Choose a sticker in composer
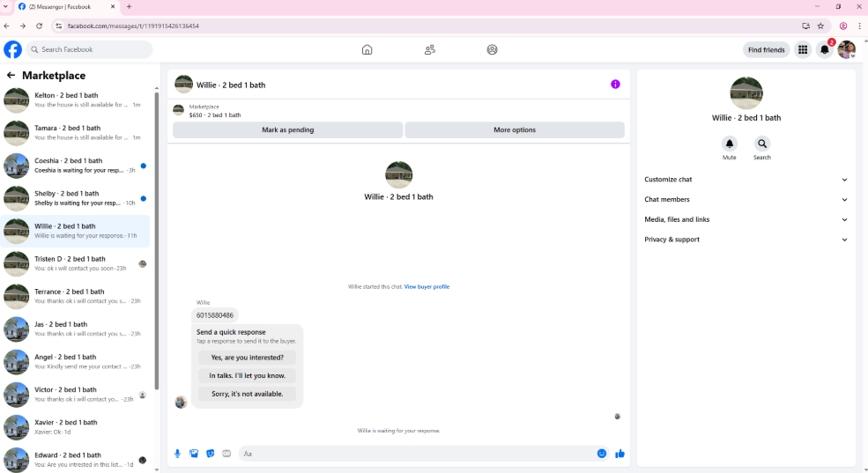Image resolution: width=868 pixels, height=473 pixels. tap(211, 454)
